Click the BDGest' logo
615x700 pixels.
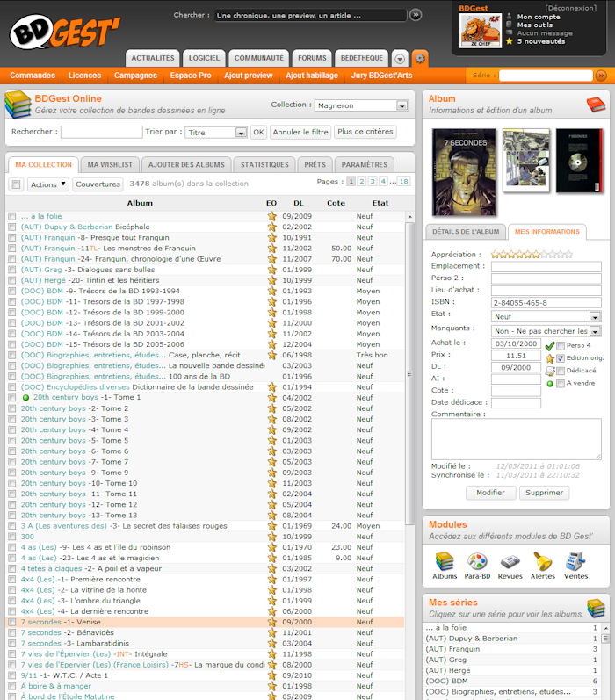pyautogui.click(x=65, y=32)
